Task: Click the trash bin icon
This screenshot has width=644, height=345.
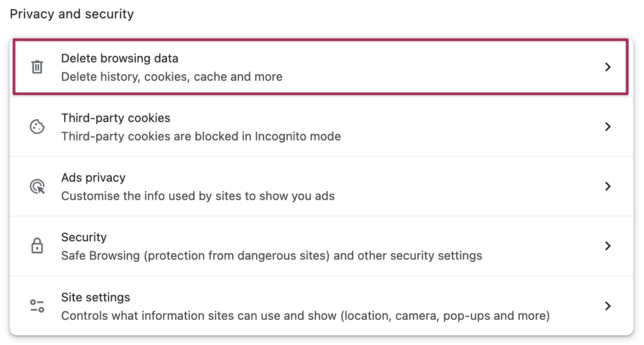Action: [x=37, y=67]
